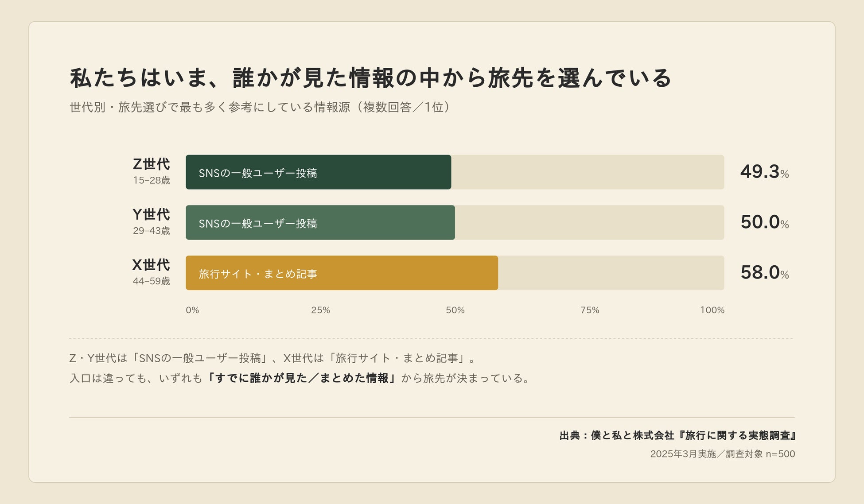864x504 pixels.
Task: Click the 75% axis tick label
Action: (x=590, y=310)
